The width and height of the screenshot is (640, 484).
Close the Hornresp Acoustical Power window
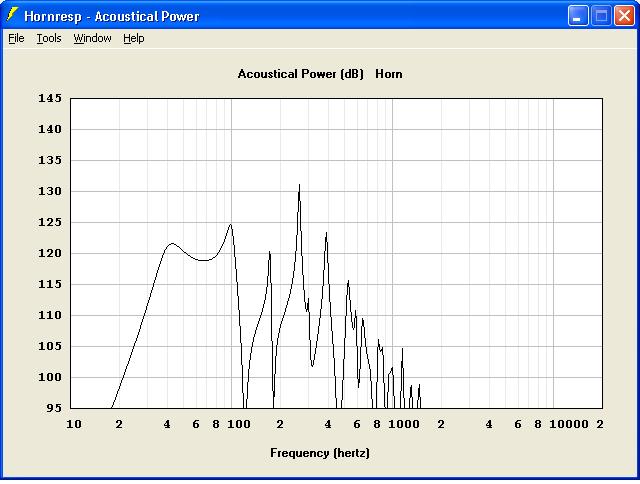[x=624, y=16]
